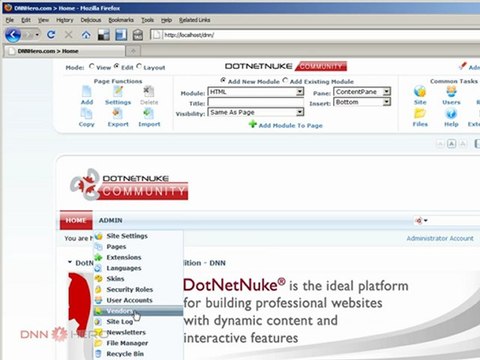Screen dimensions: 480x360
Task: Click the stop loading X icon
Action: tap(68, 34)
